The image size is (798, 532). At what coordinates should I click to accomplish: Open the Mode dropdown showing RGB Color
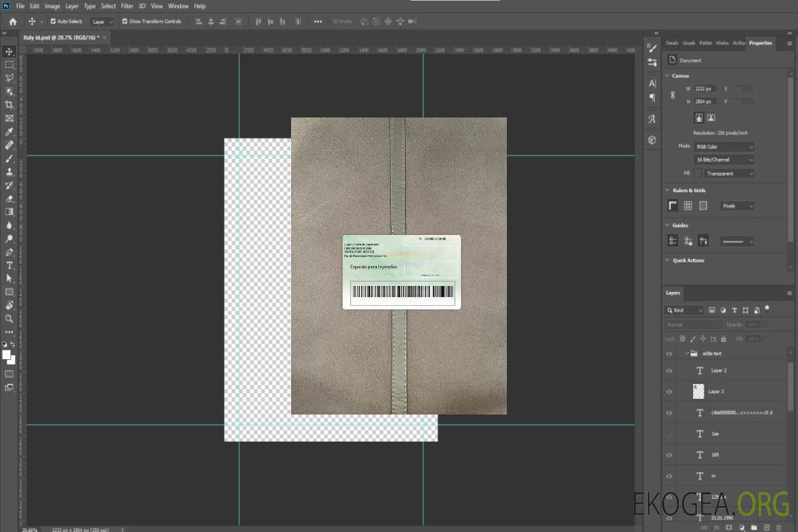click(x=724, y=147)
